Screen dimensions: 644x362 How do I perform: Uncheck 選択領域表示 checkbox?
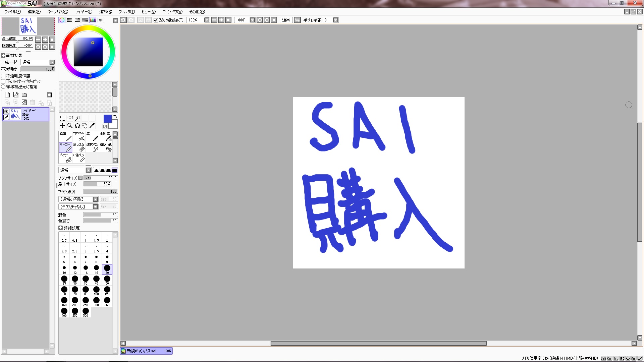click(156, 20)
